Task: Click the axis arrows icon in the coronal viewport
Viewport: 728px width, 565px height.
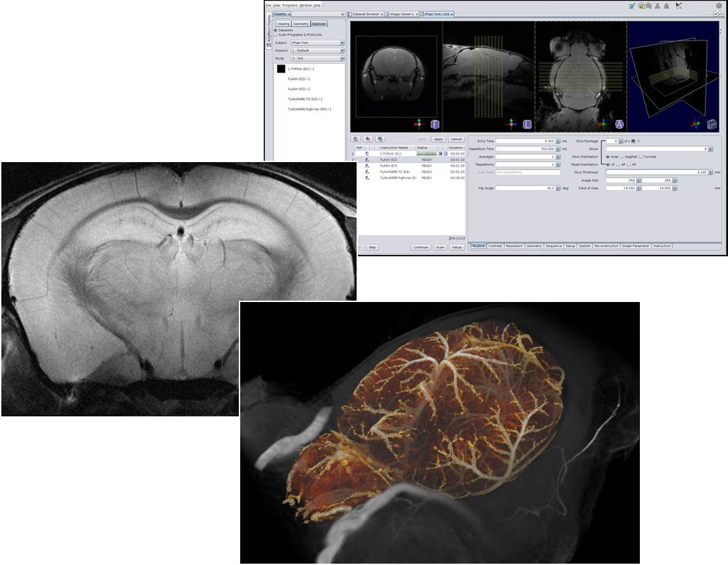Action: [419, 124]
